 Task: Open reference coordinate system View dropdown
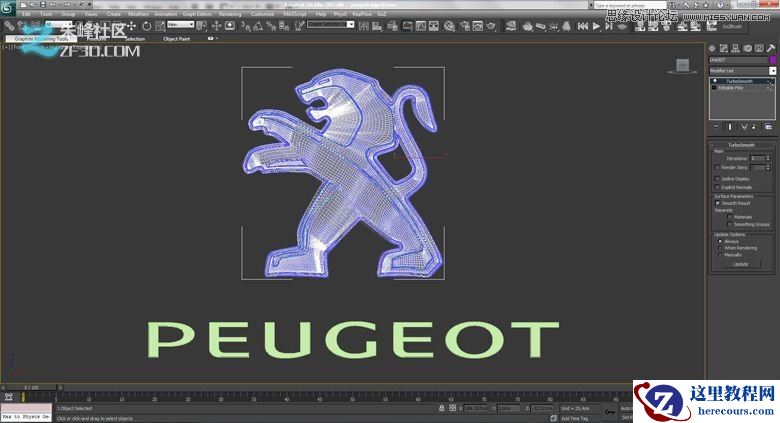tap(180, 24)
